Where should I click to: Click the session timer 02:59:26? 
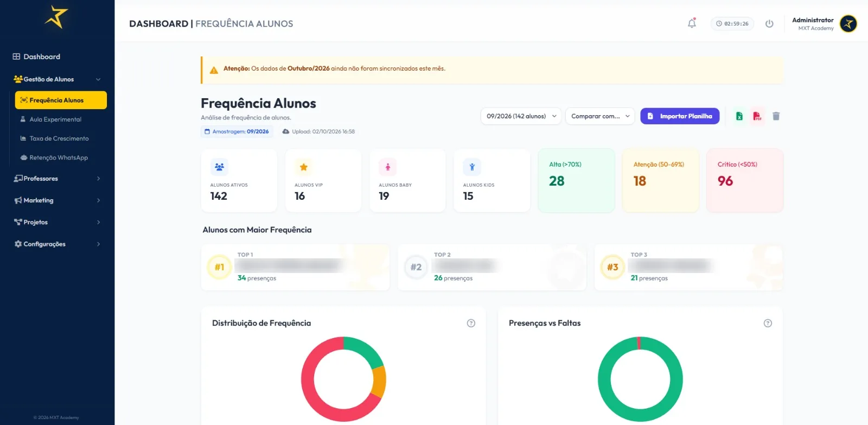tap(732, 24)
